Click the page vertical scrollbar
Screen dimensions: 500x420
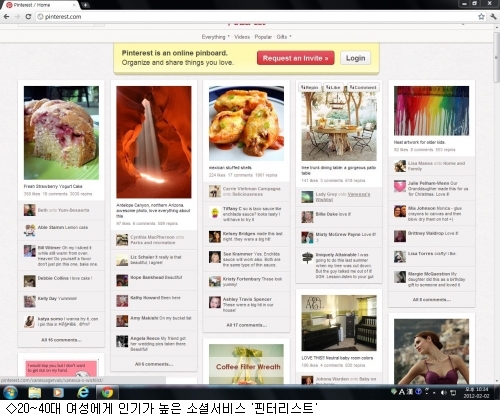(x=496, y=207)
